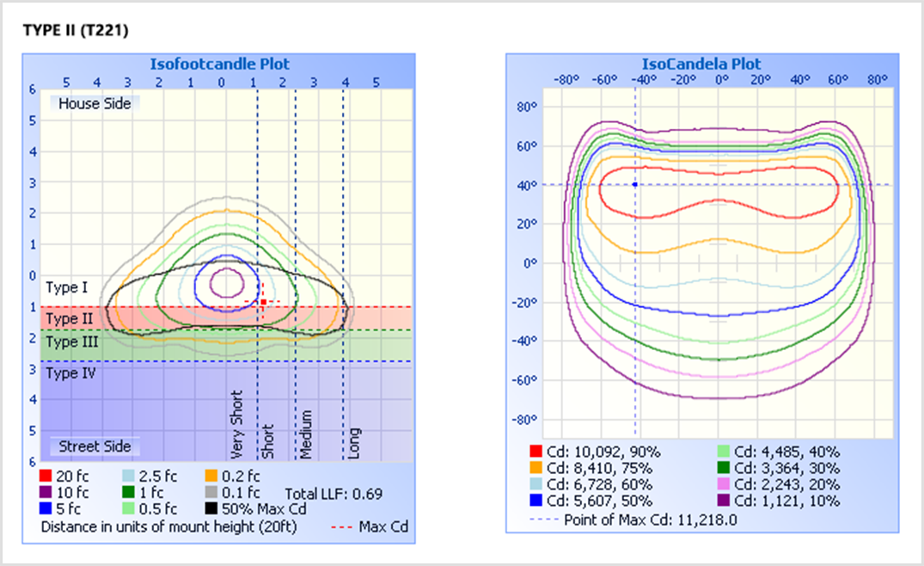The width and height of the screenshot is (924, 566).
Task: Click the orange Cd: 8,410, 75% swatch
Action: [536, 468]
